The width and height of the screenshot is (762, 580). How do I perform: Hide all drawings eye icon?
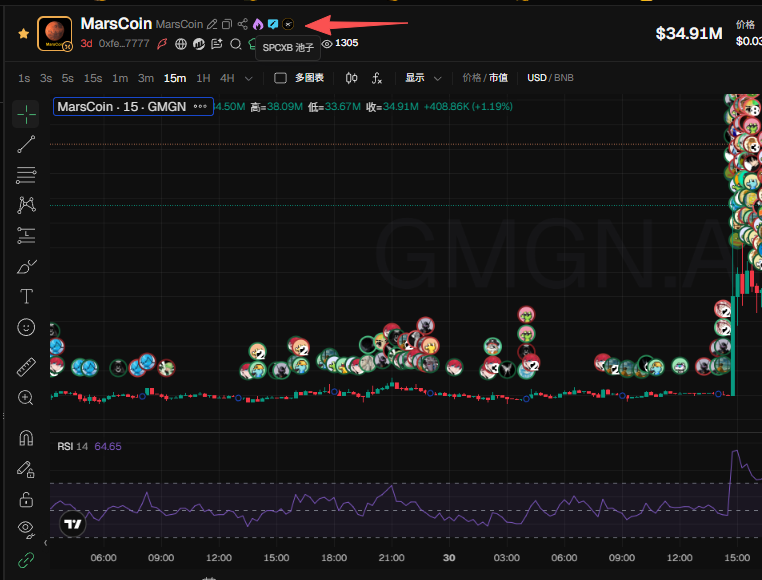coord(26,529)
